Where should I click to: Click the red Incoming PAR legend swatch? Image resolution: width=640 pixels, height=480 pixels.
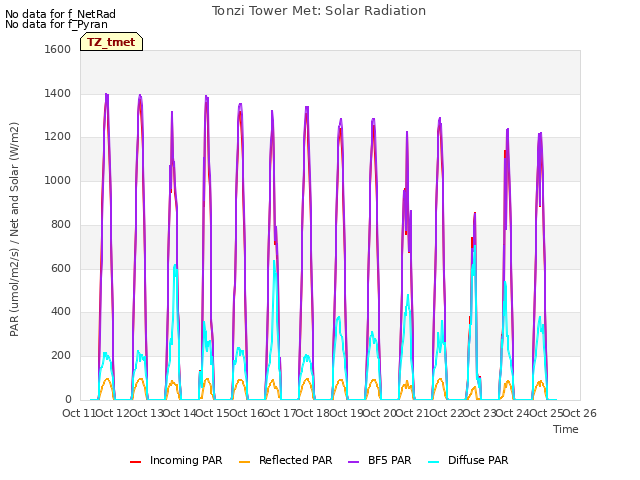136,462
